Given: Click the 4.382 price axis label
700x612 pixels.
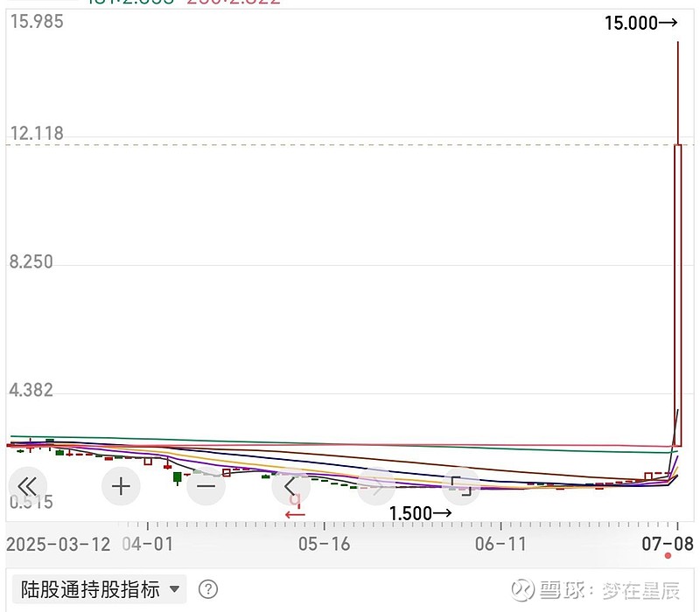Looking at the screenshot, I should [31, 390].
